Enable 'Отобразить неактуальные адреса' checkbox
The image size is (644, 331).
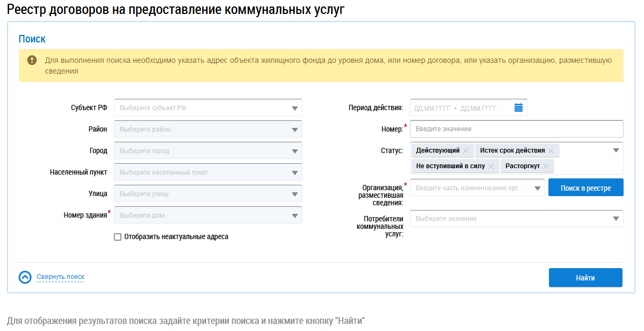tap(118, 236)
